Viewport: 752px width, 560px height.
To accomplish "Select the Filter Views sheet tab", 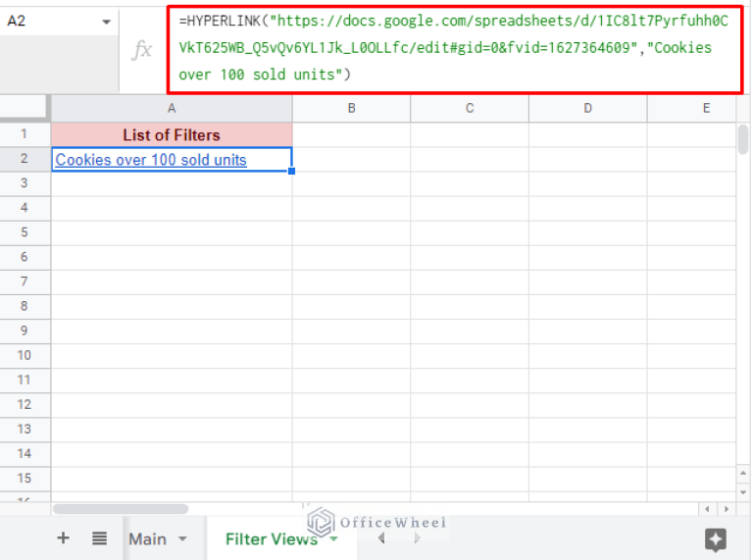I will [272, 539].
